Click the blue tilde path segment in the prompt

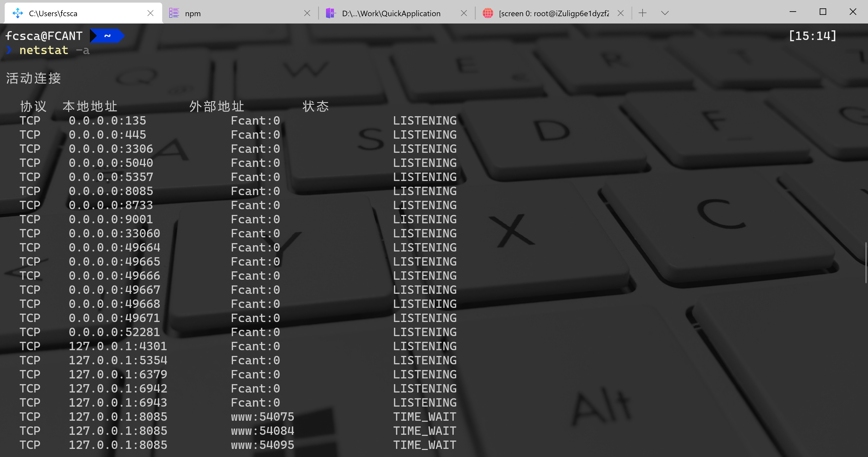(107, 36)
